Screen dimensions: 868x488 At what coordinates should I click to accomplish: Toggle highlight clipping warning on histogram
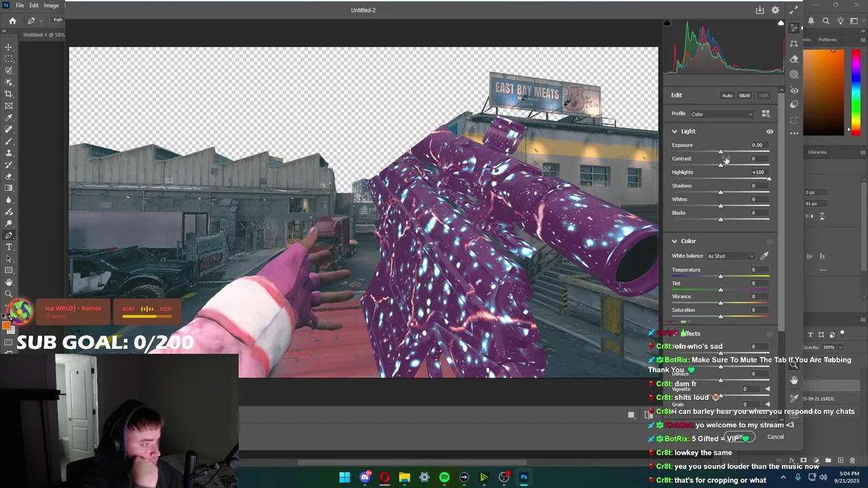(781, 23)
